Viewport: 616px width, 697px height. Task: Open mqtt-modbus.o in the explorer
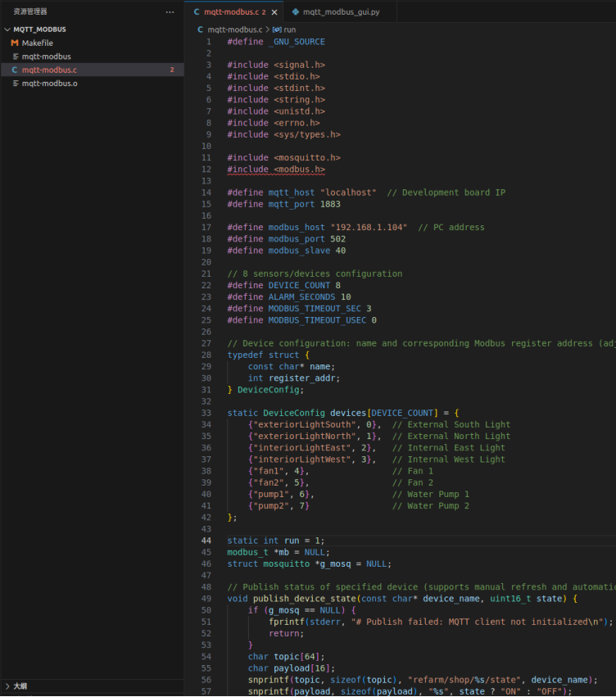(50, 83)
